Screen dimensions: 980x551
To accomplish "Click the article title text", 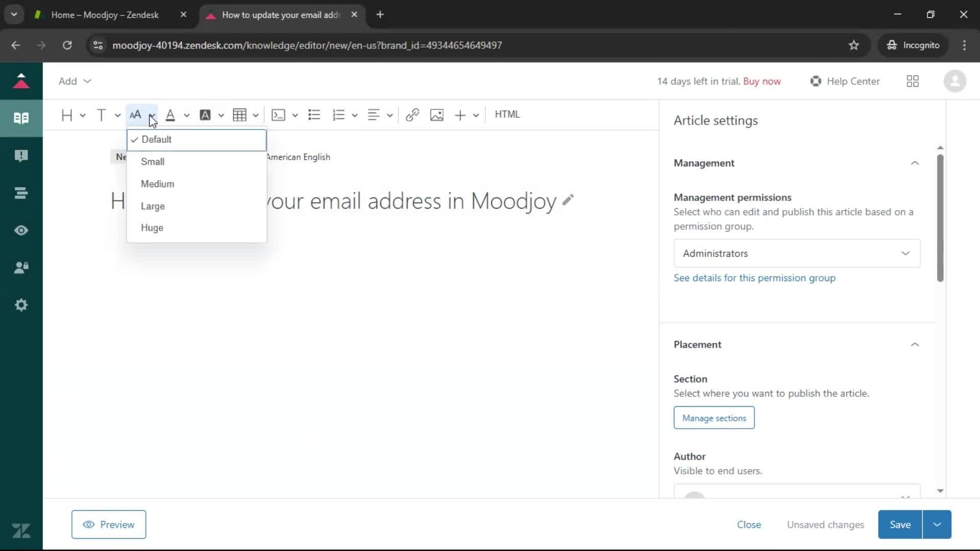I will click(333, 201).
